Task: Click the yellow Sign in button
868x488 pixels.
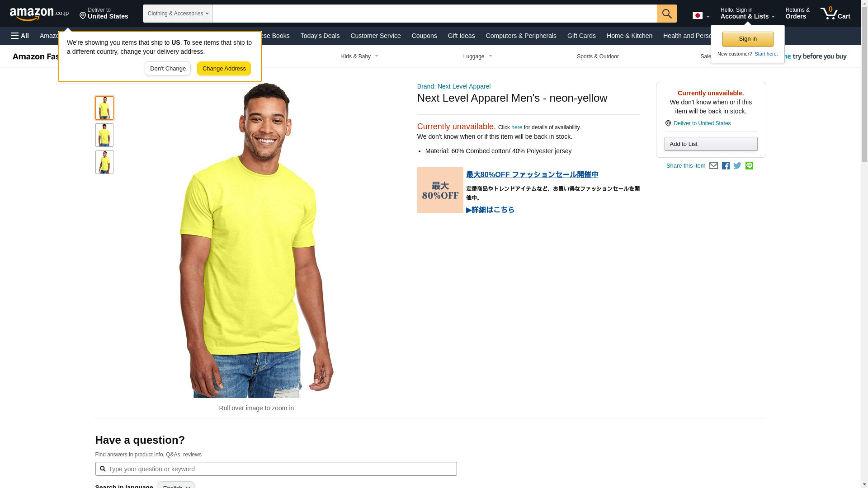Action: pyautogui.click(x=748, y=39)
